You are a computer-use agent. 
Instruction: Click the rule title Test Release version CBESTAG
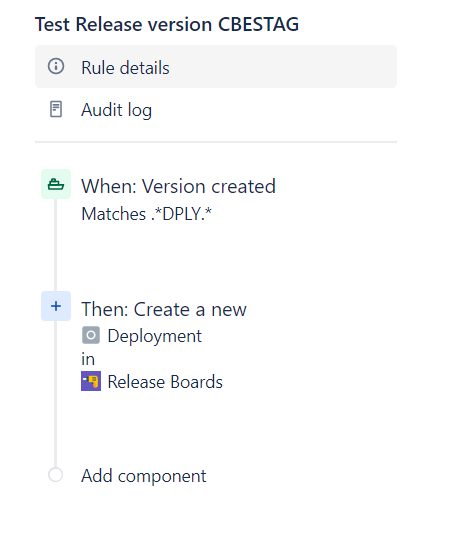click(167, 24)
